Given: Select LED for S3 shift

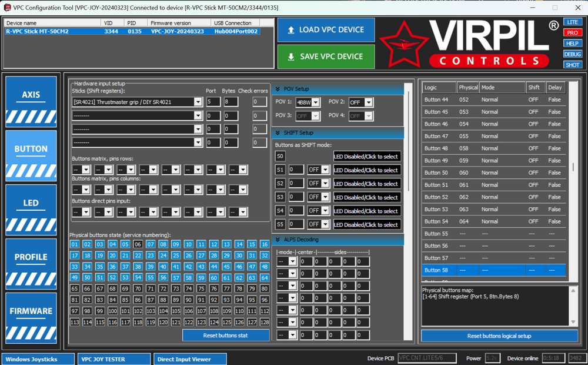Looking at the screenshot, I should click(367, 197).
